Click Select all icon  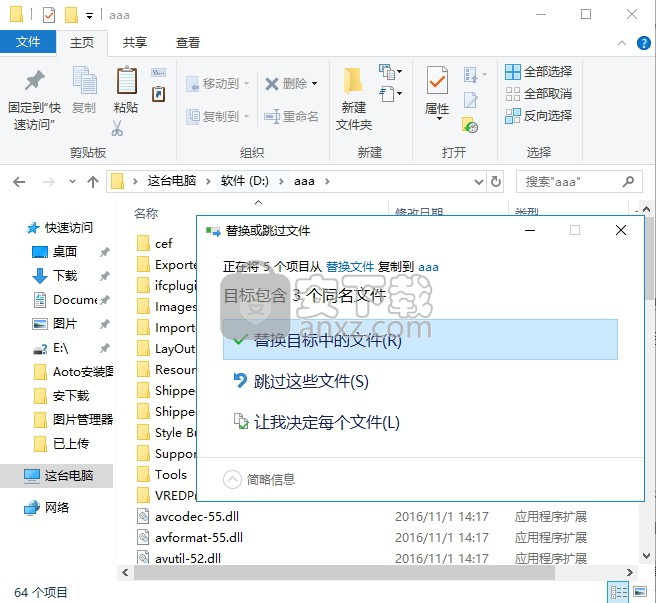coord(513,72)
